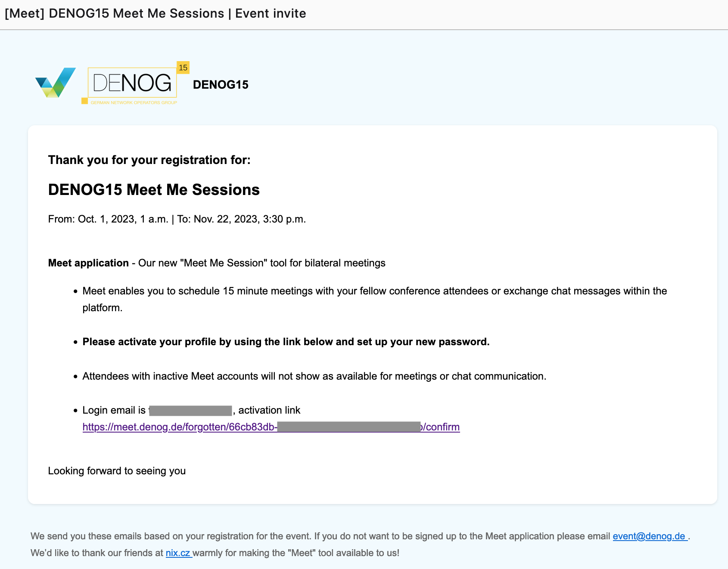Click bullet about inactive Meet accounts
Image resolution: width=728 pixels, height=569 pixels.
pos(314,376)
